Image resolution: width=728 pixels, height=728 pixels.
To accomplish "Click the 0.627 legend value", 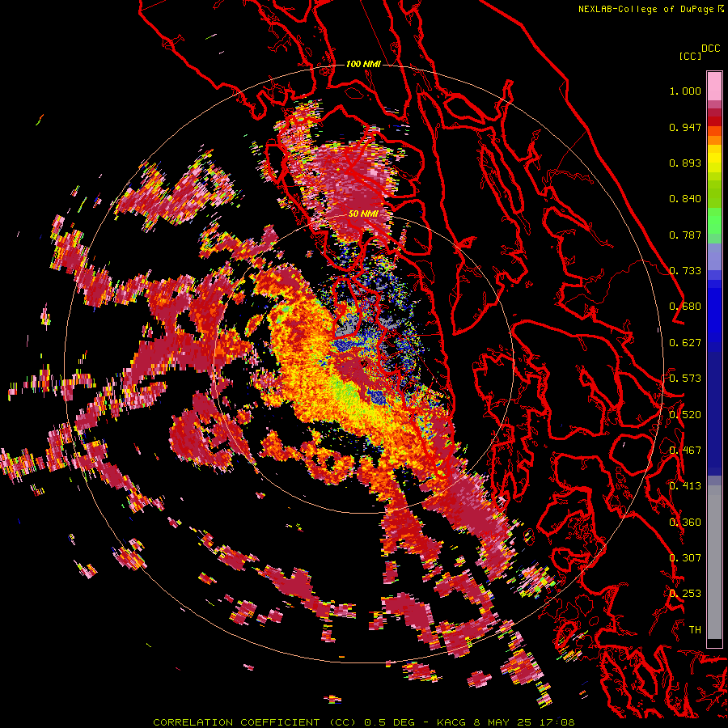I will click(x=685, y=343).
